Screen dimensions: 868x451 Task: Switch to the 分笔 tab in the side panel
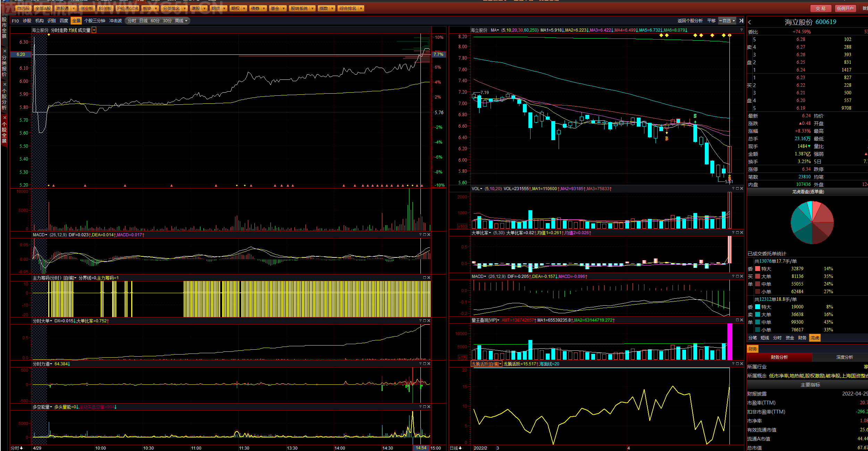point(753,338)
